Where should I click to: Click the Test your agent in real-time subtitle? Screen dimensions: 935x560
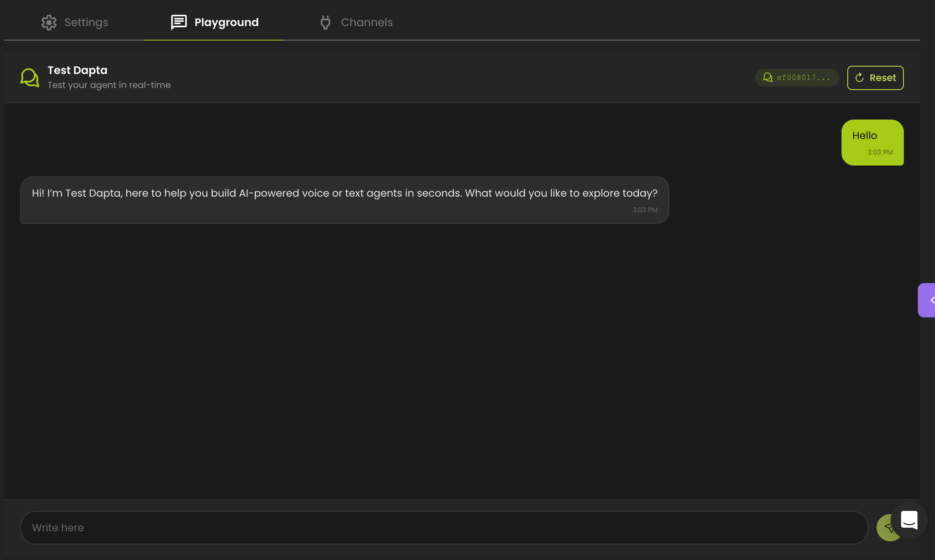[x=109, y=85]
